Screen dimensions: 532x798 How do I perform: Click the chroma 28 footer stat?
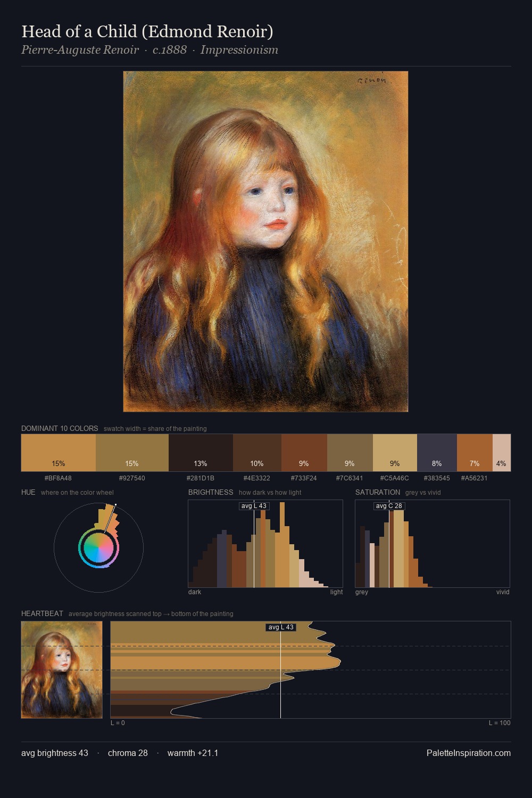click(x=128, y=753)
